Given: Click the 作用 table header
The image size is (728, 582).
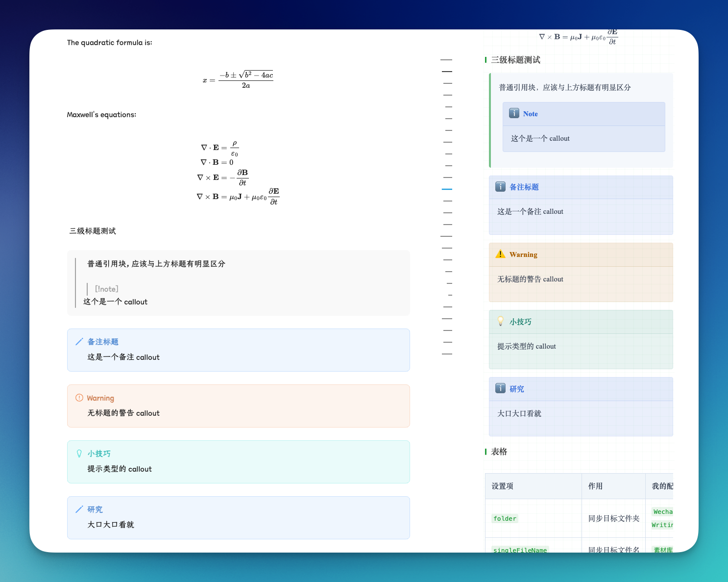Looking at the screenshot, I should [x=596, y=486].
